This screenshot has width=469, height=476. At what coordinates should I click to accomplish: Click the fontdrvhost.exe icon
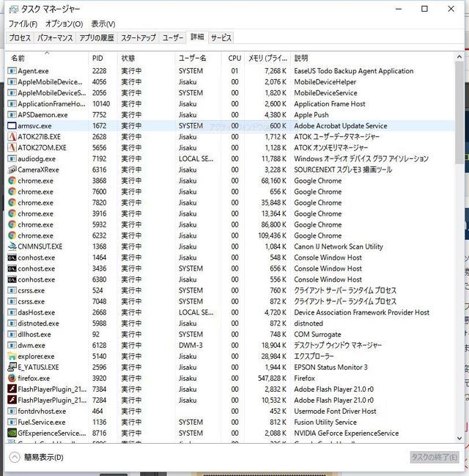pos(12,411)
